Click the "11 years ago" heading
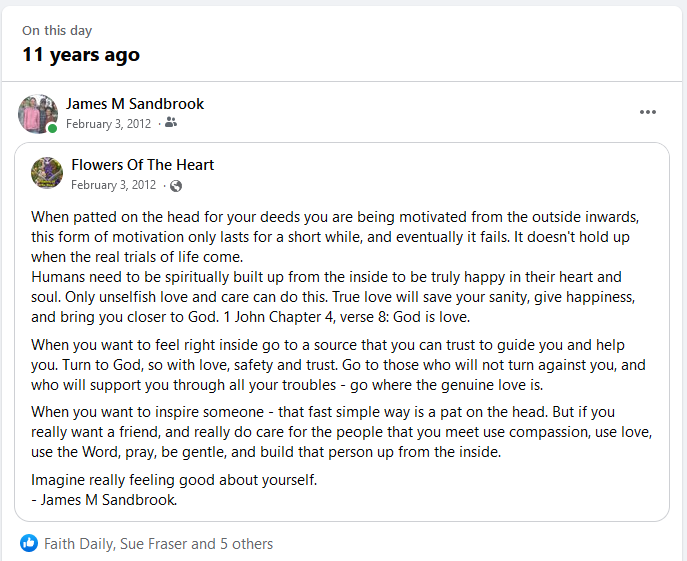The image size is (687, 561). tap(81, 55)
